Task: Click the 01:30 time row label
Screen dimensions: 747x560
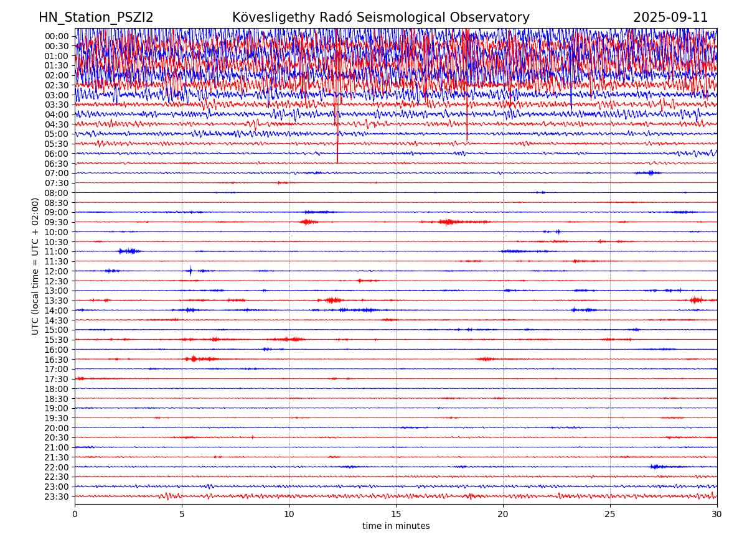Action: [x=57, y=65]
